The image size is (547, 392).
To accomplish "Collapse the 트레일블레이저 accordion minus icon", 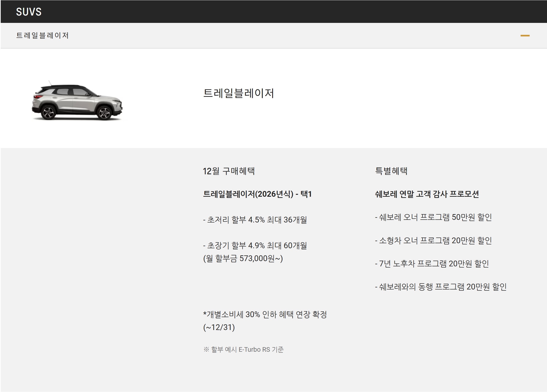I will tap(525, 36).
